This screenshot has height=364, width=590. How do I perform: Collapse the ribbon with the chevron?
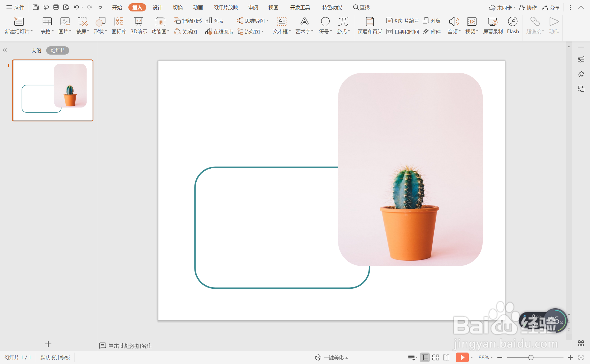click(x=581, y=7)
